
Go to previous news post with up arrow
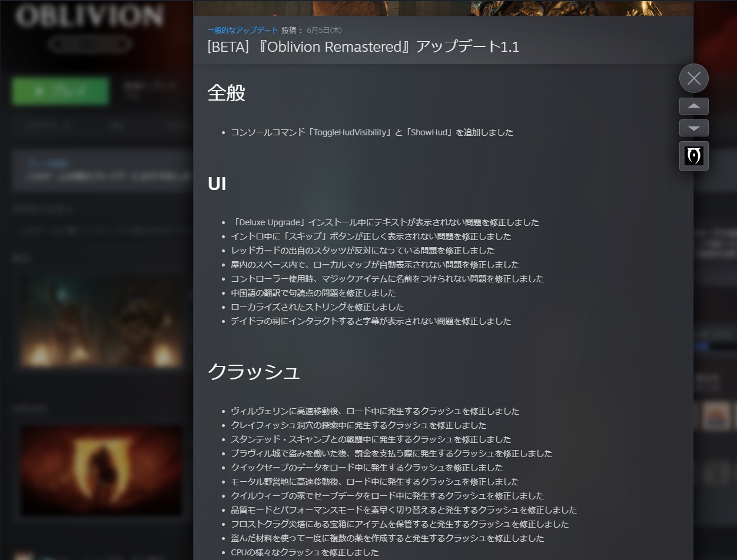(694, 106)
